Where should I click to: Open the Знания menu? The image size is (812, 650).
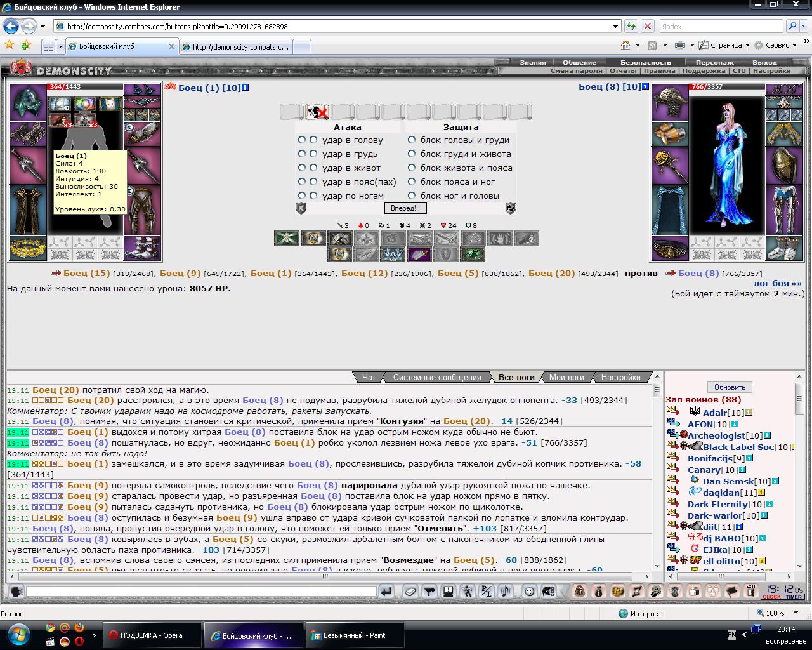tap(533, 62)
